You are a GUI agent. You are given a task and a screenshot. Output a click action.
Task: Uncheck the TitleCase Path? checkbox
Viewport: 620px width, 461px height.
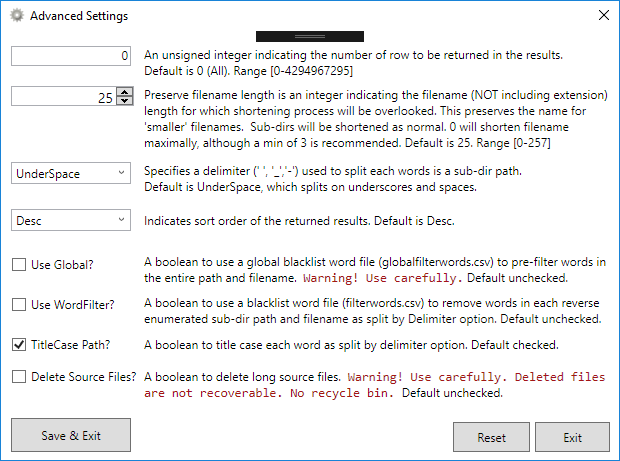[x=19, y=345]
